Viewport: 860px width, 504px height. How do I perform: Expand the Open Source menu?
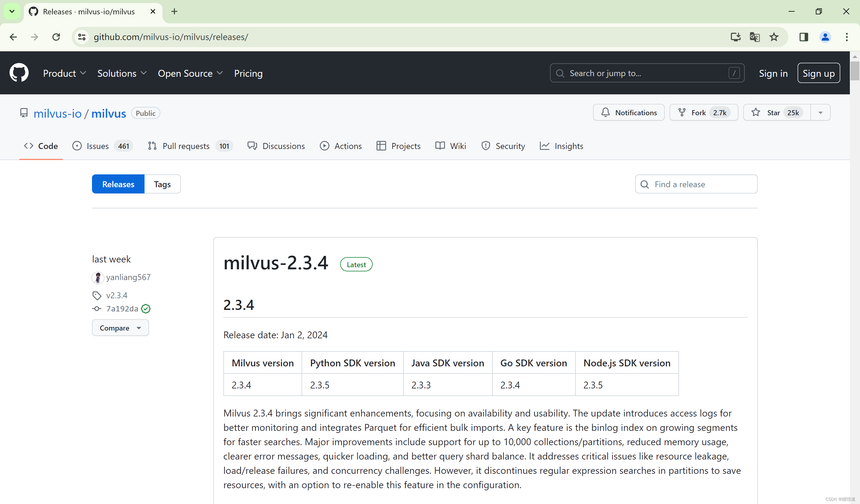tap(190, 73)
